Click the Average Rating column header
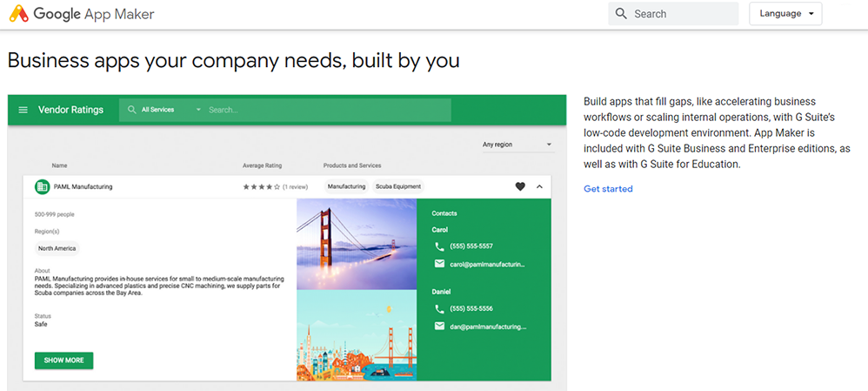868x391 pixels. pos(262,165)
